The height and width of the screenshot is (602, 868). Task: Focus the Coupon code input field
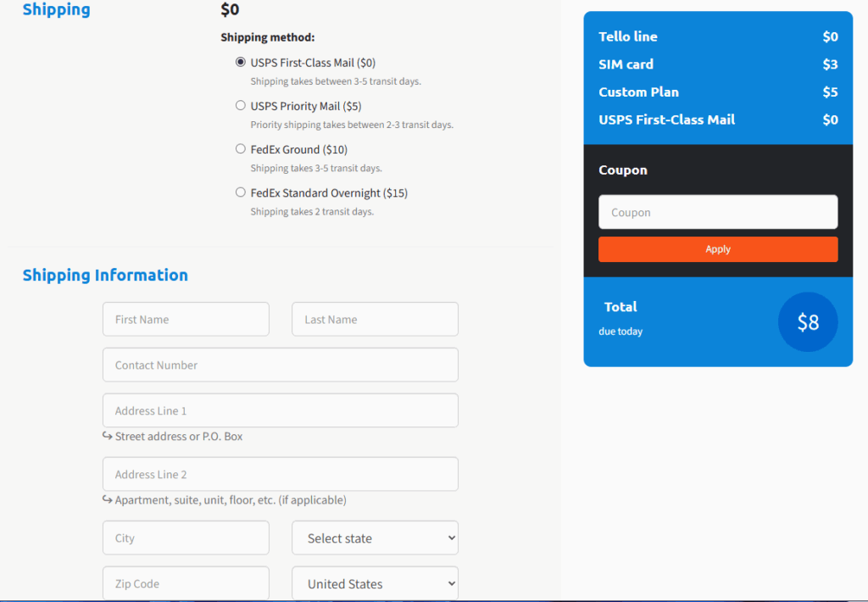[718, 212]
